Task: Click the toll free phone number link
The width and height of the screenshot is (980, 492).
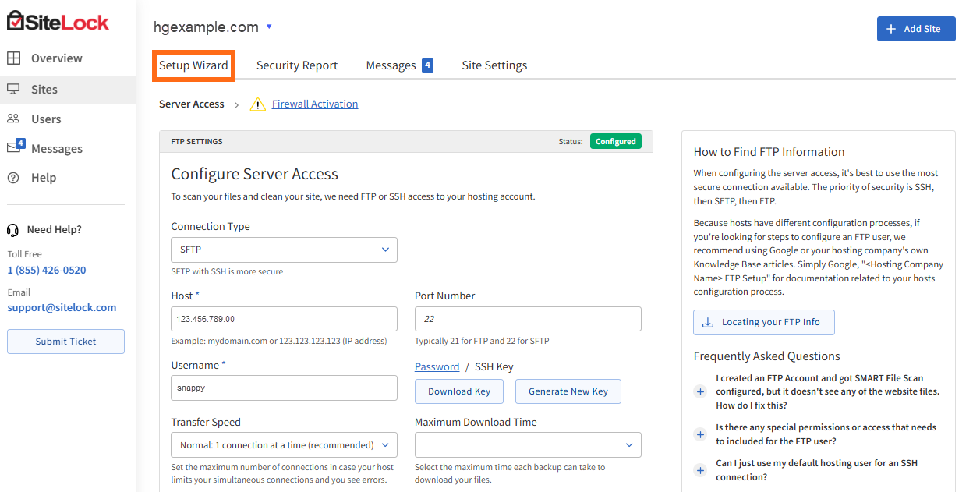Action: [x=47, y=270]
